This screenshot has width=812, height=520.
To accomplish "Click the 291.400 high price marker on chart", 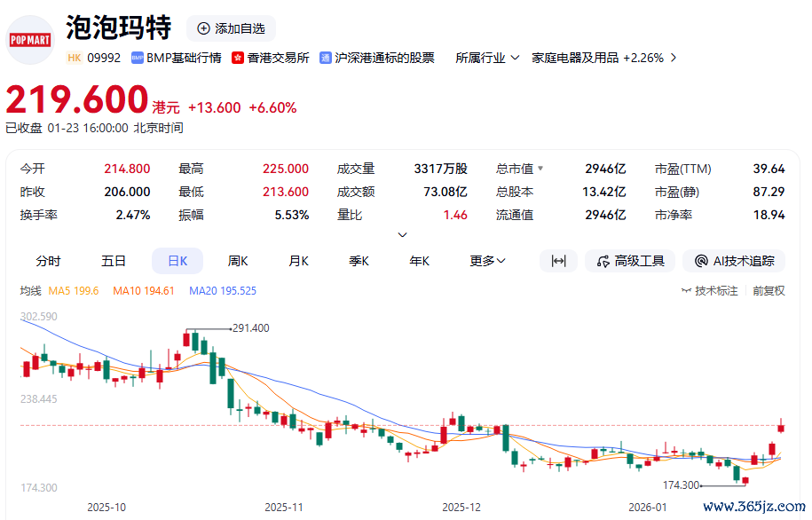I will 249,328.
